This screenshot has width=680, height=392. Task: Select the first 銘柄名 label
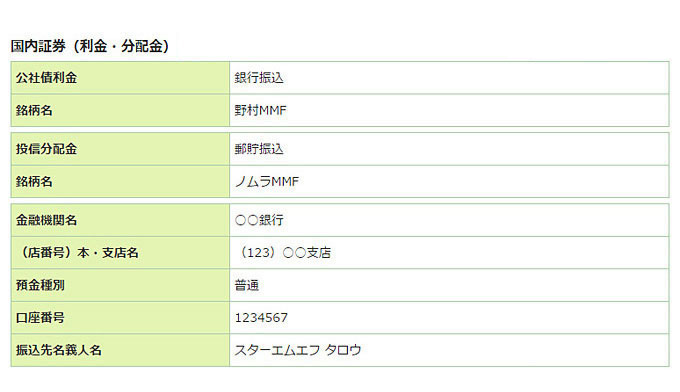pyautogui.click(x=34, y=111)
